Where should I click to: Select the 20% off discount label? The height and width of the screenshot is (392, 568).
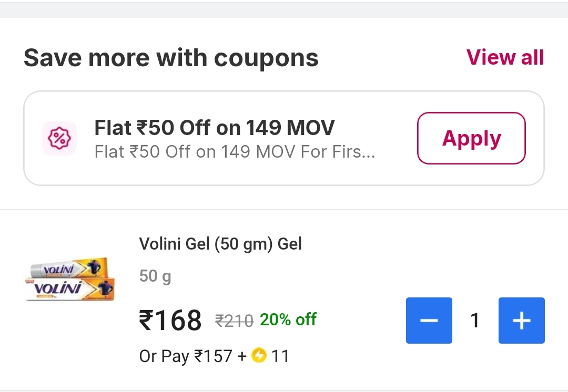pyautogui.click(x=288, y=319)
